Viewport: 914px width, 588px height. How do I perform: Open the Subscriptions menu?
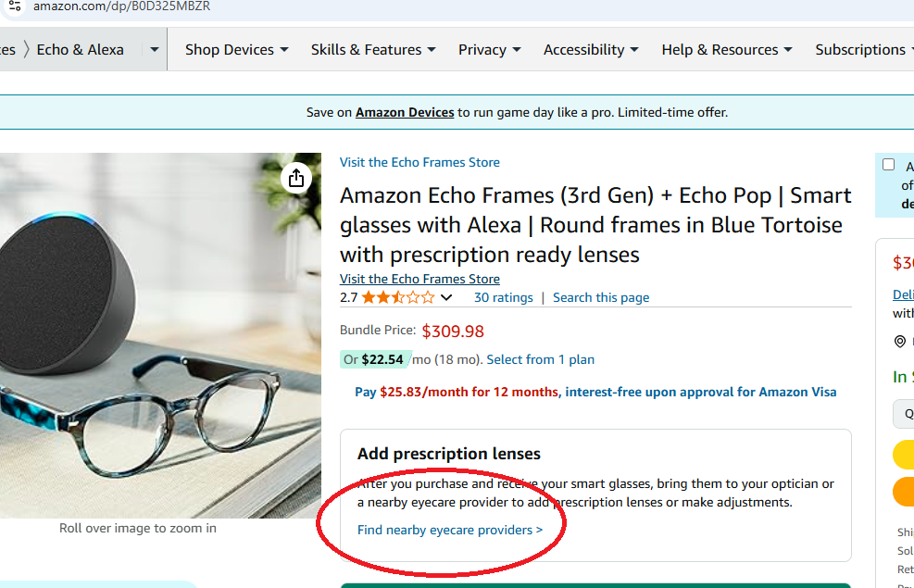coord(864,49)
